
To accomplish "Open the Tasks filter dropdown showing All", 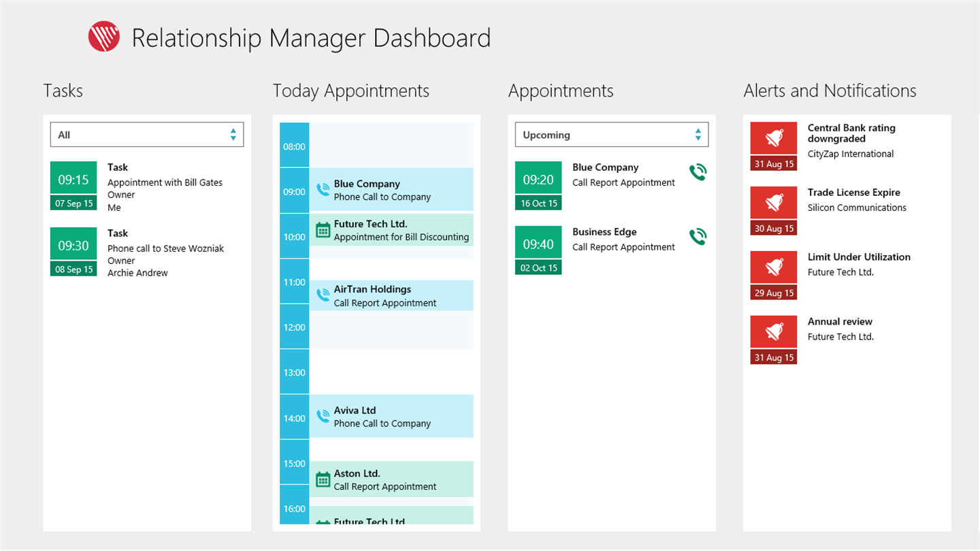I will (146, 135).
